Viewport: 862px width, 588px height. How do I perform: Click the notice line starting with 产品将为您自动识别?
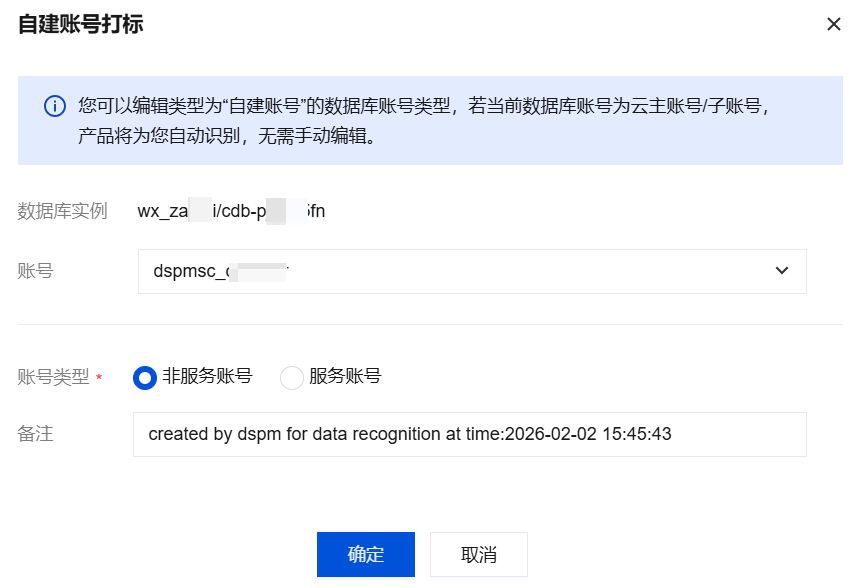[227, 135]
